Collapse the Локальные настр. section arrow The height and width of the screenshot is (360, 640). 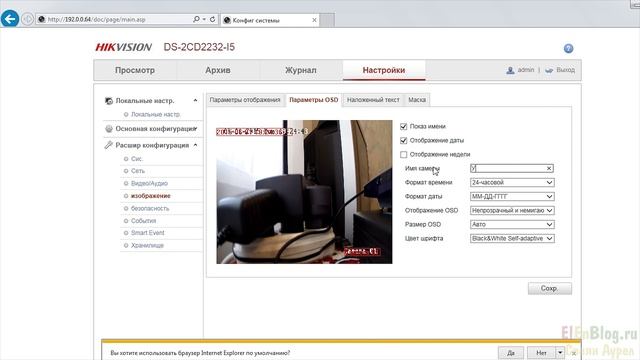[196, 100]
